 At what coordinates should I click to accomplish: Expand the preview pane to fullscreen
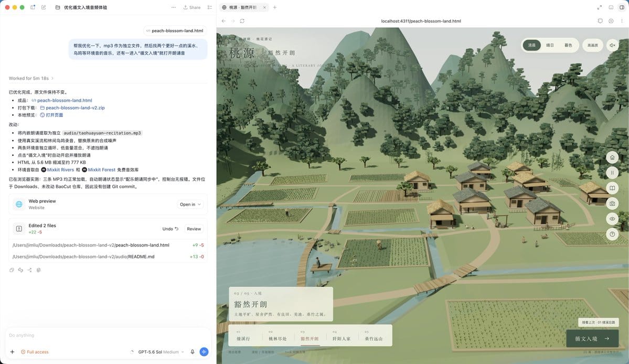[x=599, y=7]
